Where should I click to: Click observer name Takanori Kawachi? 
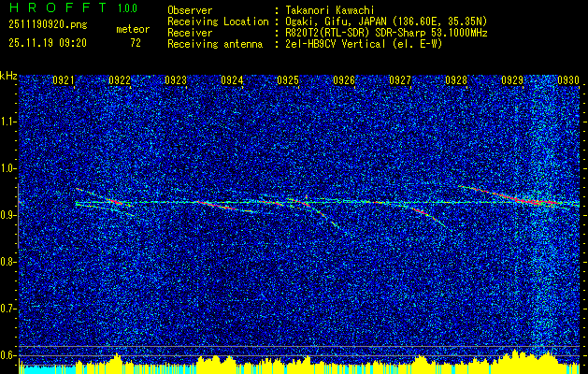click(x=330, y=10)
